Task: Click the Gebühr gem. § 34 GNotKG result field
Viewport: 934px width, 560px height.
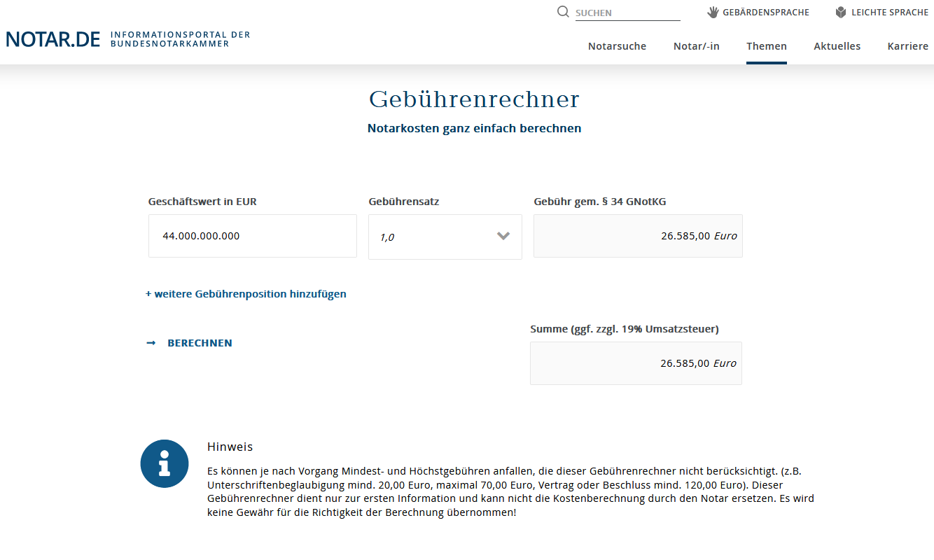Action: (x=638, y=236)
